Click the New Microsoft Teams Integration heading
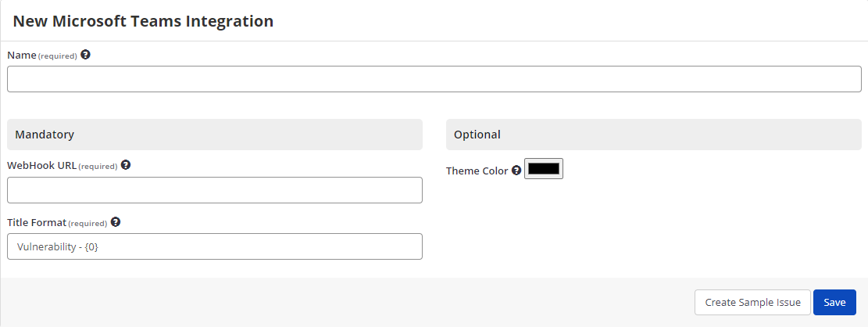The image size is (868, 327). click(143, 21)
